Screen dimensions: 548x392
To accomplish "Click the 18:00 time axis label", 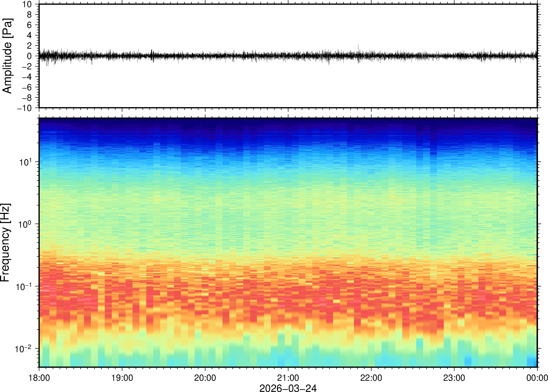I will click(39, 378).
